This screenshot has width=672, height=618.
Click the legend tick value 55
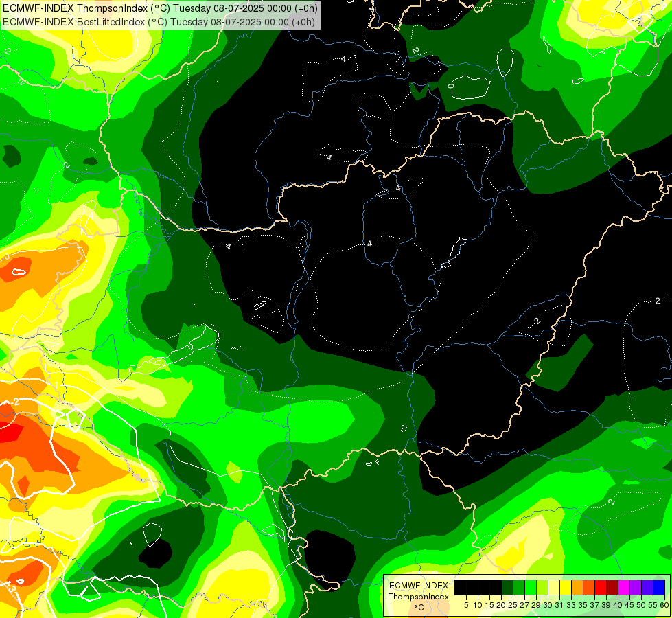[653, 605]
